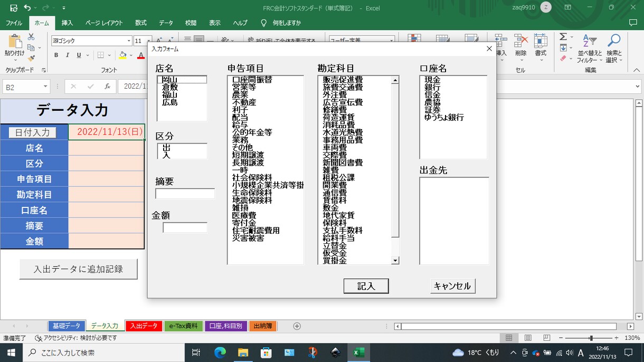
Task: Switch to 基礎データ sheet tab
Action: point(67,326)
